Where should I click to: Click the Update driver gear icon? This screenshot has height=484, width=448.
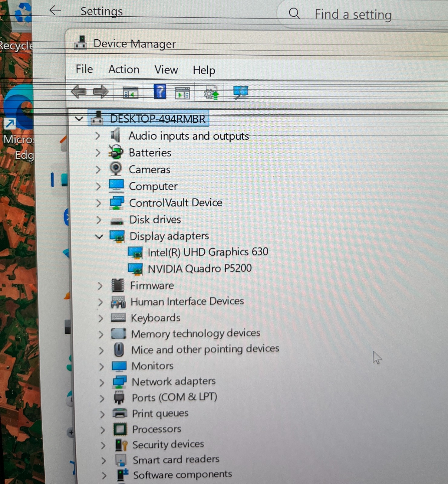pos(212,92)
